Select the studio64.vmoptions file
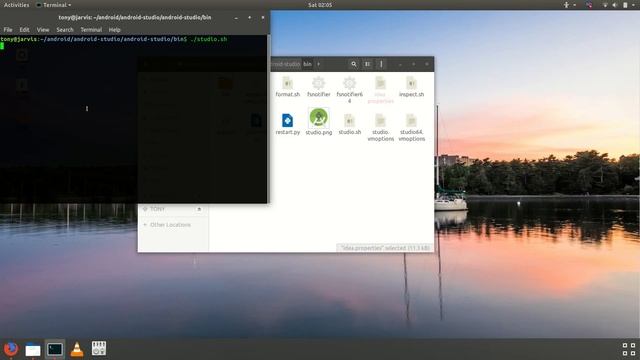The height and width of the screenshot is (360, 640). pos(411,128)
